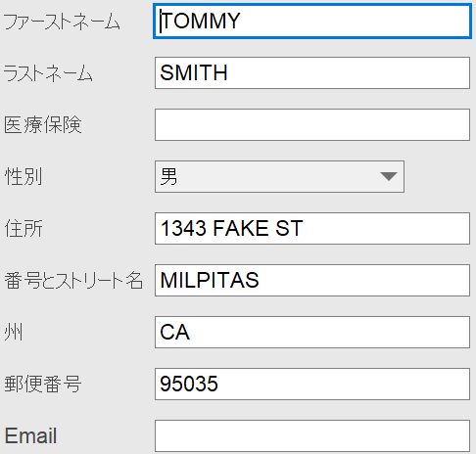This screenshot has height=454, width=476.
Task: Click the 性別 label
Action: click(x=24, y=176)
